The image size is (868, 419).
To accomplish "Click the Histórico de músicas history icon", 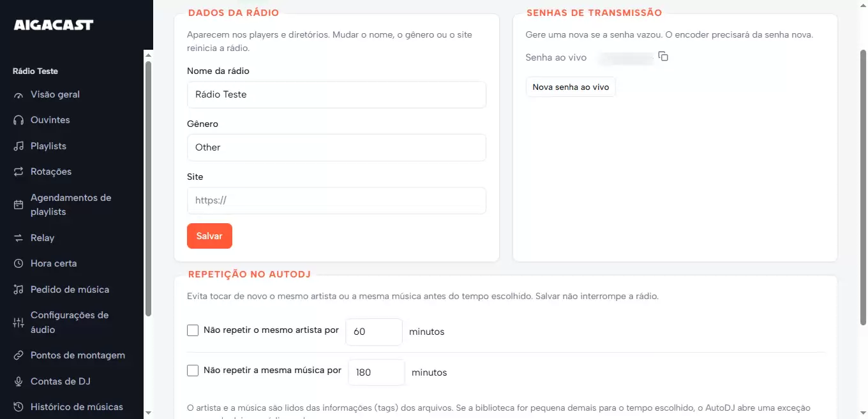I will point(19,407).
